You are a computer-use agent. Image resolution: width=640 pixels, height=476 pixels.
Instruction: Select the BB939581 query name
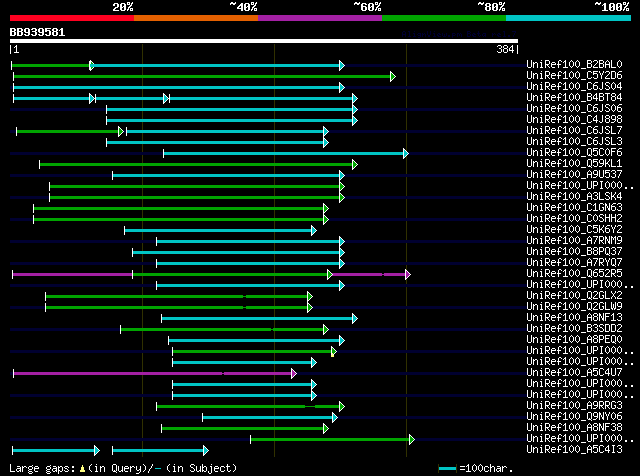click(x=37, y=32)
